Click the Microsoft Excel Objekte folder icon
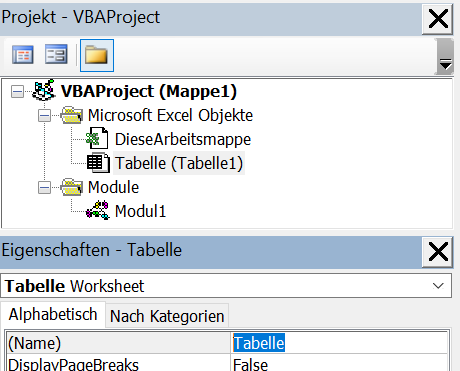 pos(72,115)
